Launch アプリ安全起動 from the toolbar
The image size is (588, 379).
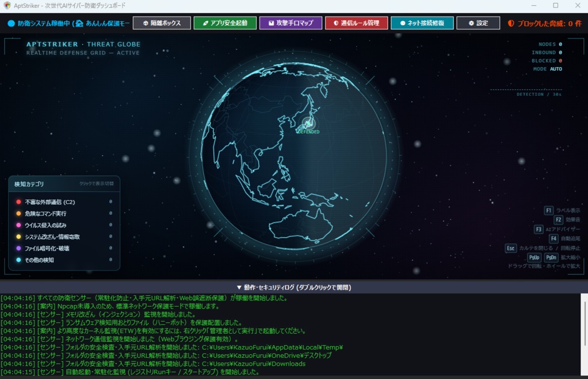[x=225, y=23]
